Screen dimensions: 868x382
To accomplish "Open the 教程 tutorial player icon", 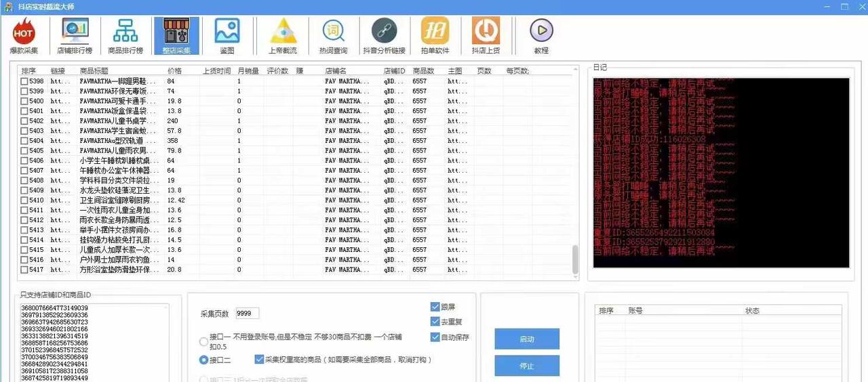I will 541,36.
